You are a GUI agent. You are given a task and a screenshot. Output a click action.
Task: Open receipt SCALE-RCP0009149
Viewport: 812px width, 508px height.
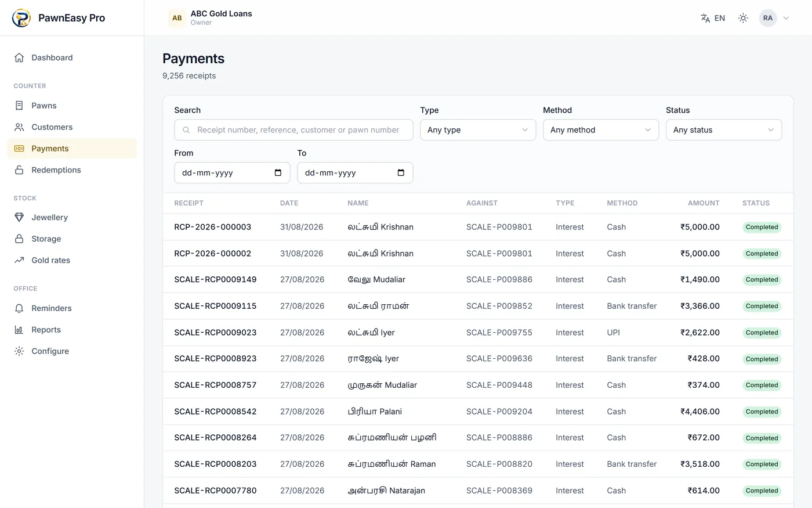215,280
